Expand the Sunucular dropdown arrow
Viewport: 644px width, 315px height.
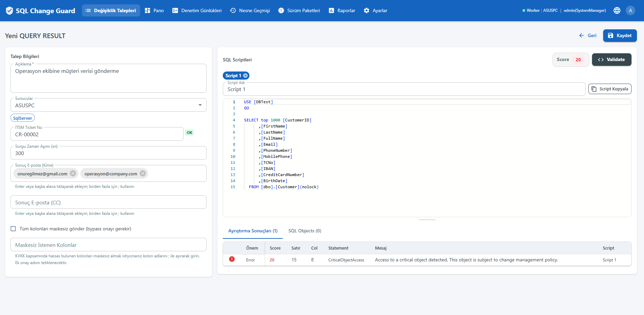coord(200,105)
